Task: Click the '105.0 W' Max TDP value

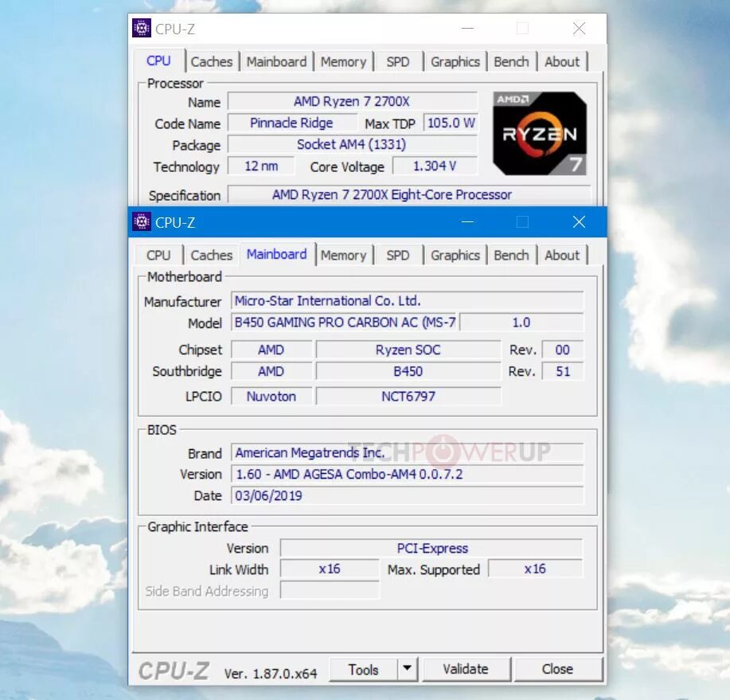Action: coord(451,123)
